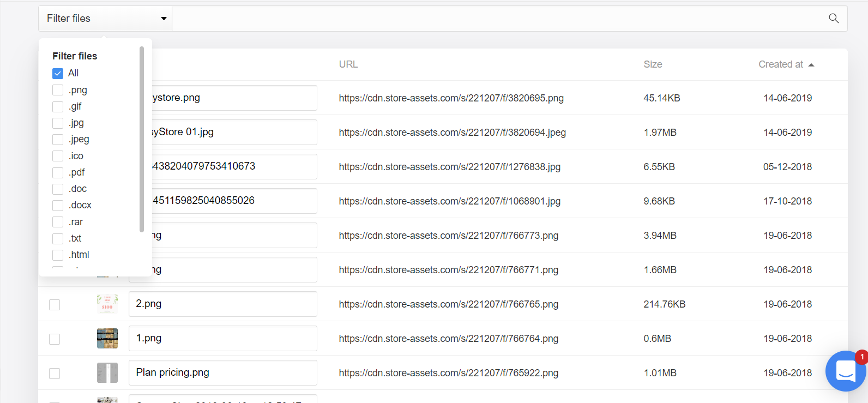Check the .doc filter checkbox
The image size is (868, 403).
tap(58, 189)
